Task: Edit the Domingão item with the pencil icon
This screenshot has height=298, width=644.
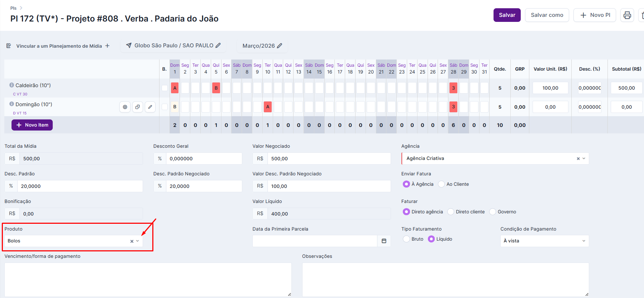Action: [x=150, y=107]
